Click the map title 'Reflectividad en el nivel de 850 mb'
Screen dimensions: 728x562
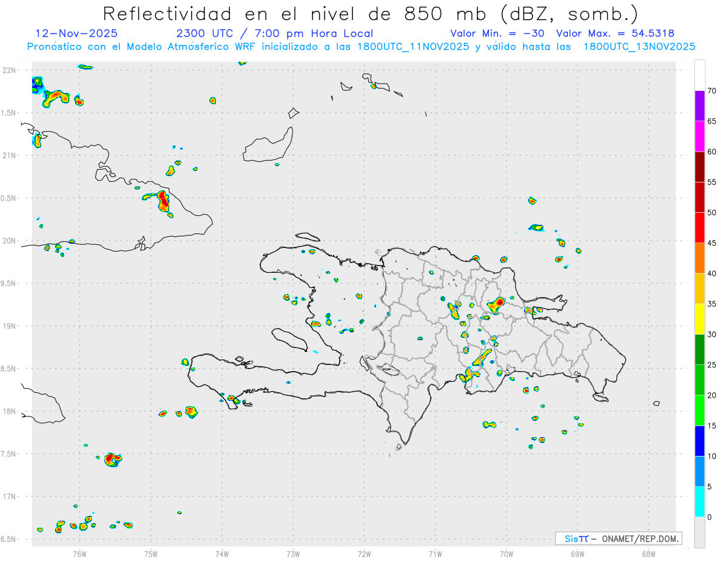pyautogui.click(x=371, y=13)
